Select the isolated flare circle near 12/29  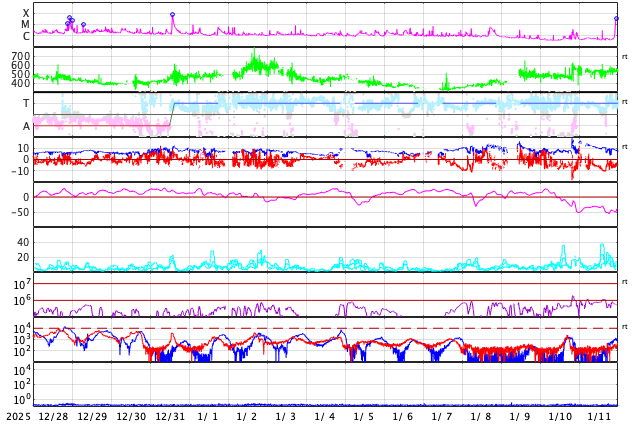click(x=83, y=24)
